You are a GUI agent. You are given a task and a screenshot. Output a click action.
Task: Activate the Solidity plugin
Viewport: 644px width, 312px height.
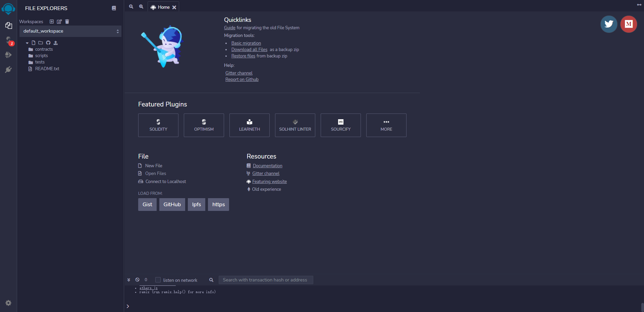[x=158, y=125]
